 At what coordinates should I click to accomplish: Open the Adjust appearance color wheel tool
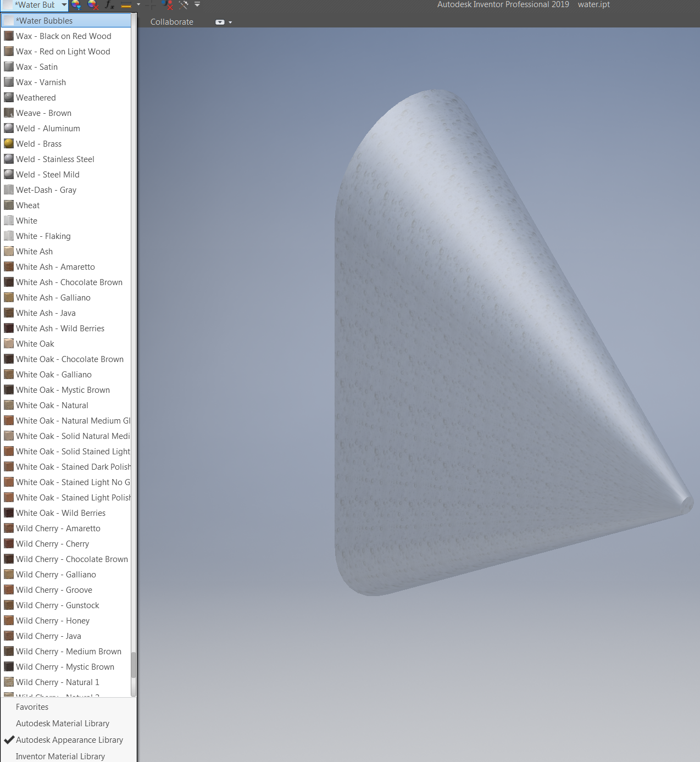[x=76, y=5]
